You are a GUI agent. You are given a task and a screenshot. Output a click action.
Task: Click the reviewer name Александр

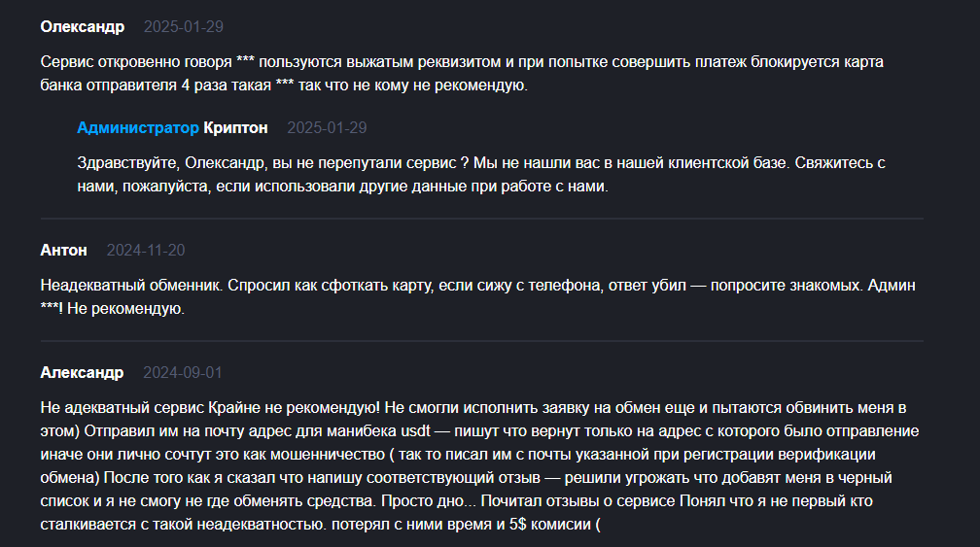(82, 373)
